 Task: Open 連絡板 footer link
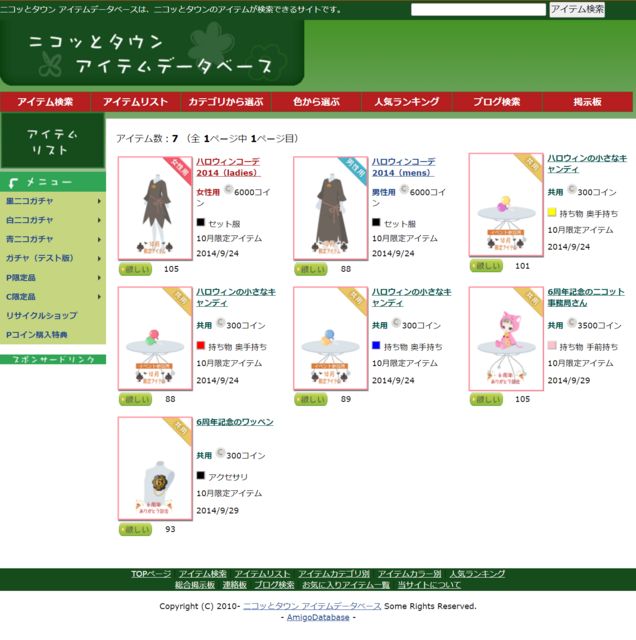tap(235, 585)
